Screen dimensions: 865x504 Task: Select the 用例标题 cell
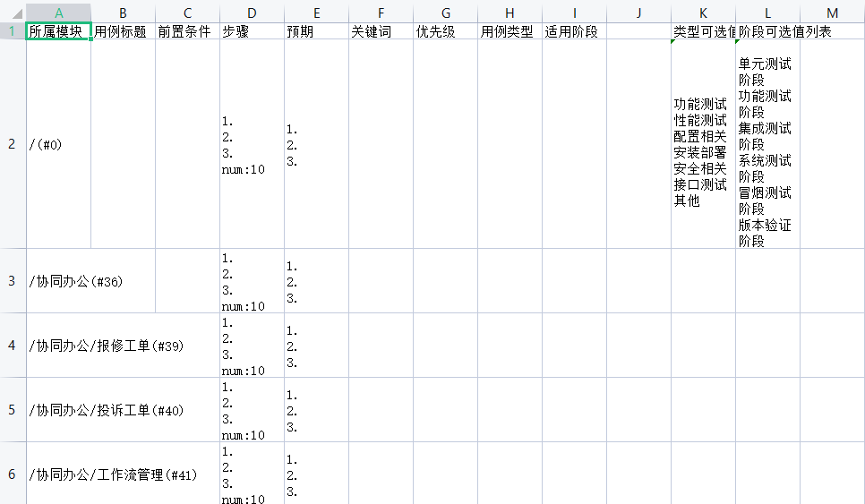123,31
